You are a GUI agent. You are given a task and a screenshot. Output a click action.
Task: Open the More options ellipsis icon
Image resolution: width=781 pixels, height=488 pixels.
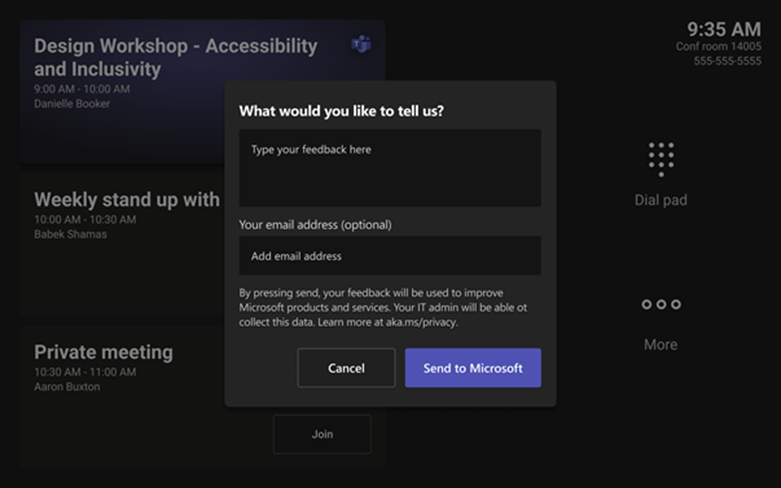(661, 304)
